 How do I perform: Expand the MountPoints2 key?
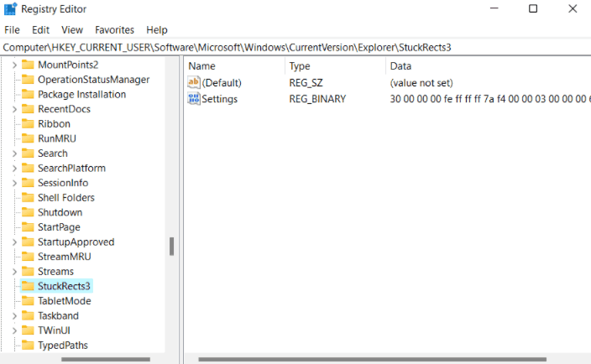(x=14, y=65)
